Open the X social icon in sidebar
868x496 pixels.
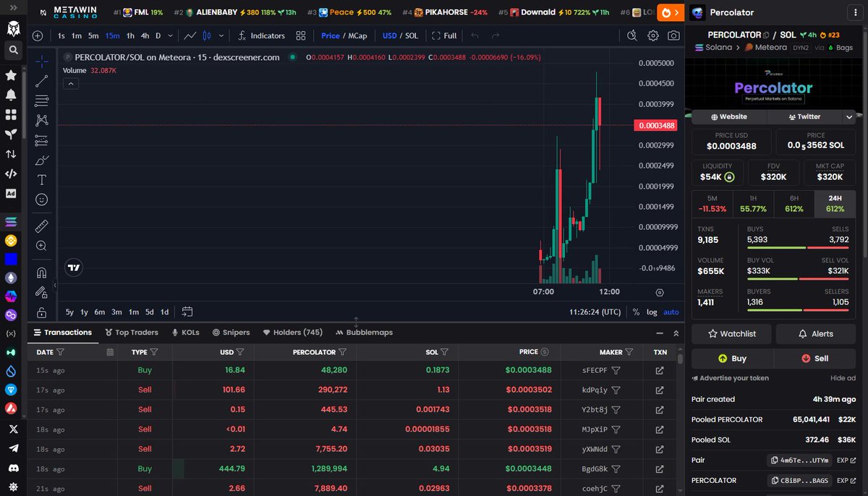point(12,429)
